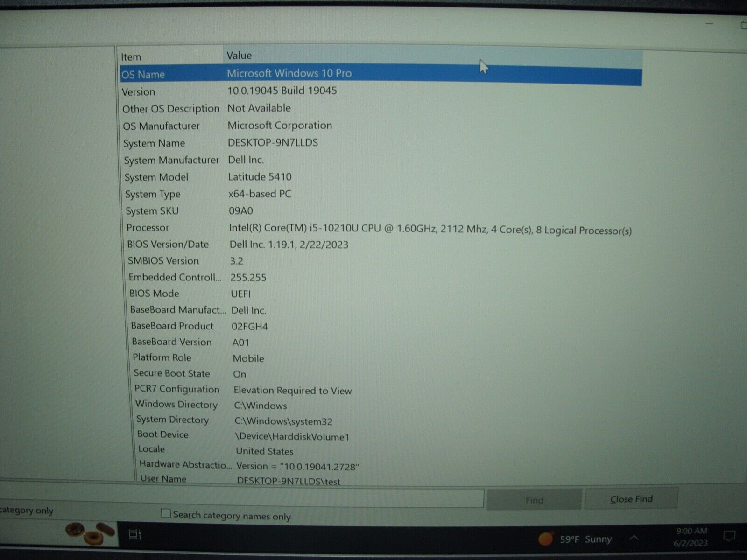747x560 pixels.
Task: Click the value 'C:\Windows\system32'
Action: 283,421
